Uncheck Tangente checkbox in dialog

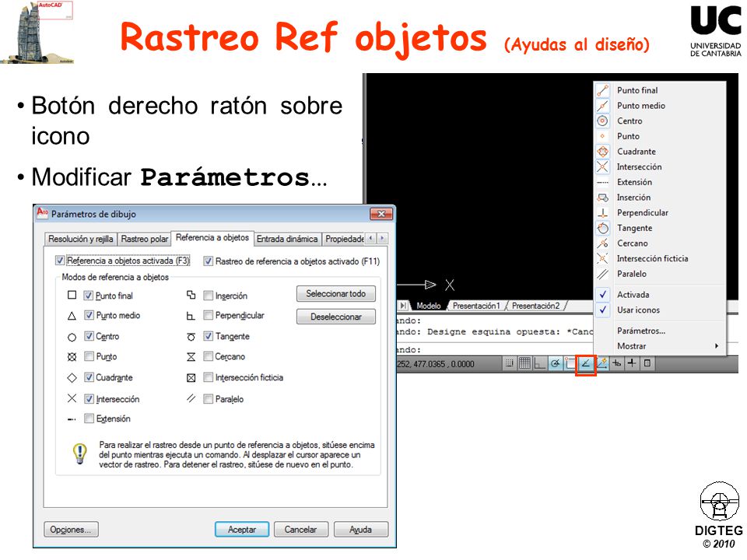click(x=208, y=336)
